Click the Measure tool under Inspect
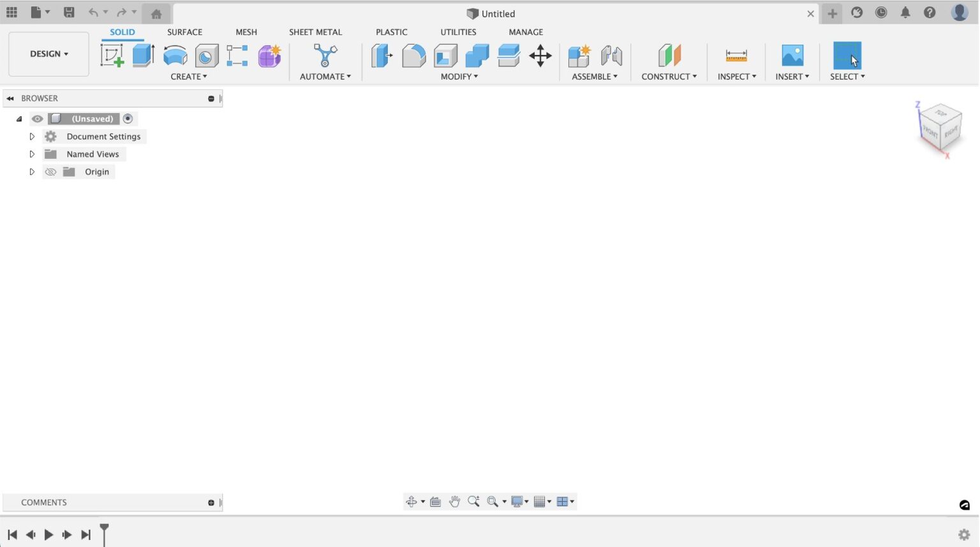 [x=736, y=56]
